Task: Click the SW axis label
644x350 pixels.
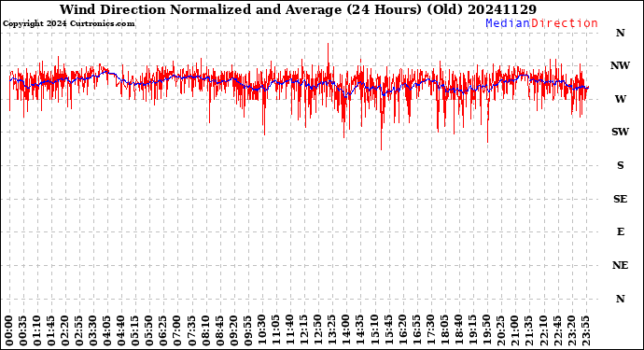Action: 620,132
